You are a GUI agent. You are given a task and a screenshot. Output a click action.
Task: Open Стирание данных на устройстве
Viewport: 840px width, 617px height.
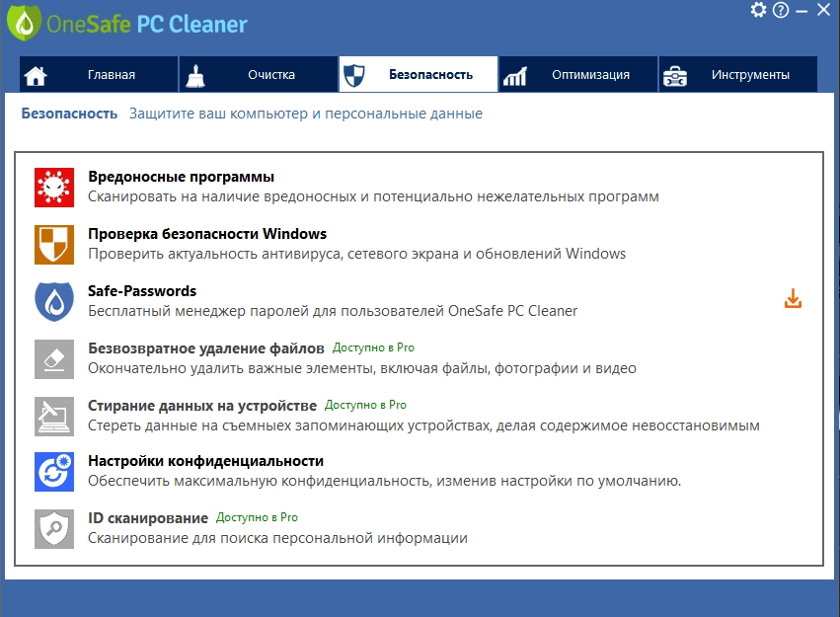point(202,406)
